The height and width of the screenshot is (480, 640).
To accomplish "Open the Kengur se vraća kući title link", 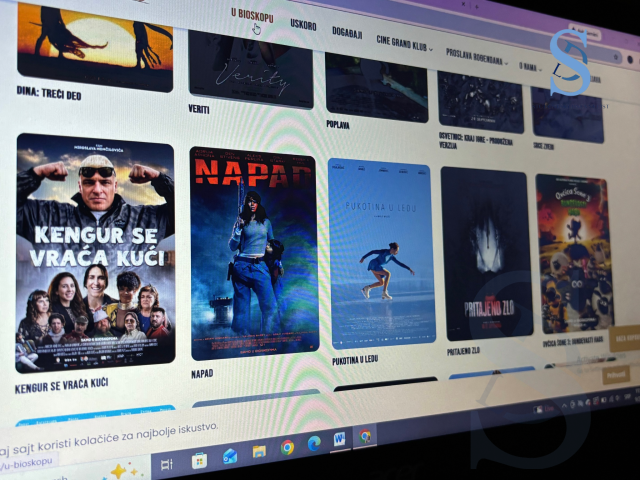I will tap(61, 385).
